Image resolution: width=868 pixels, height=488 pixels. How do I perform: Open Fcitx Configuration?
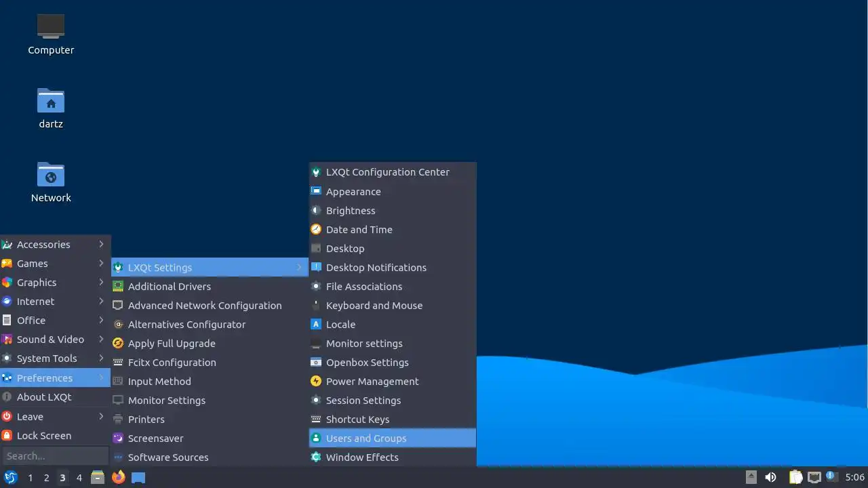(x=210, y=363)
